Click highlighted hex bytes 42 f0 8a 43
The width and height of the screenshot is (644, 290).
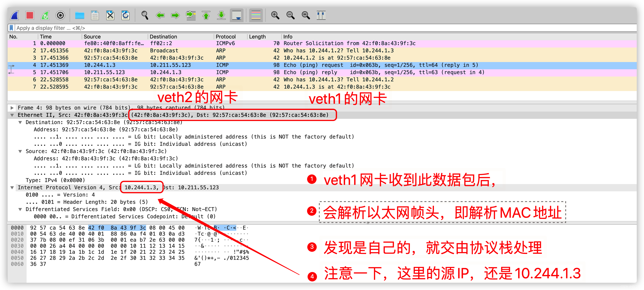[117, 228]
